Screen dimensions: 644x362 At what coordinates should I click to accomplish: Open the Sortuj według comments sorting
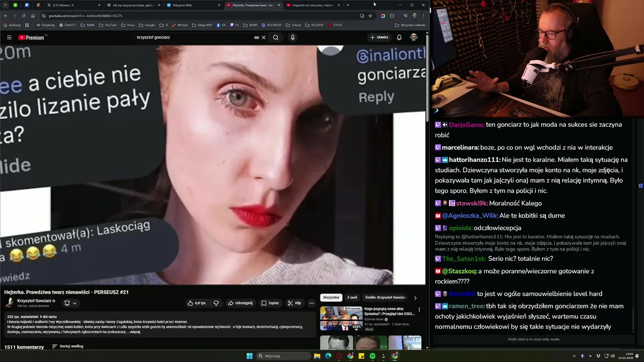pos(68,346)
